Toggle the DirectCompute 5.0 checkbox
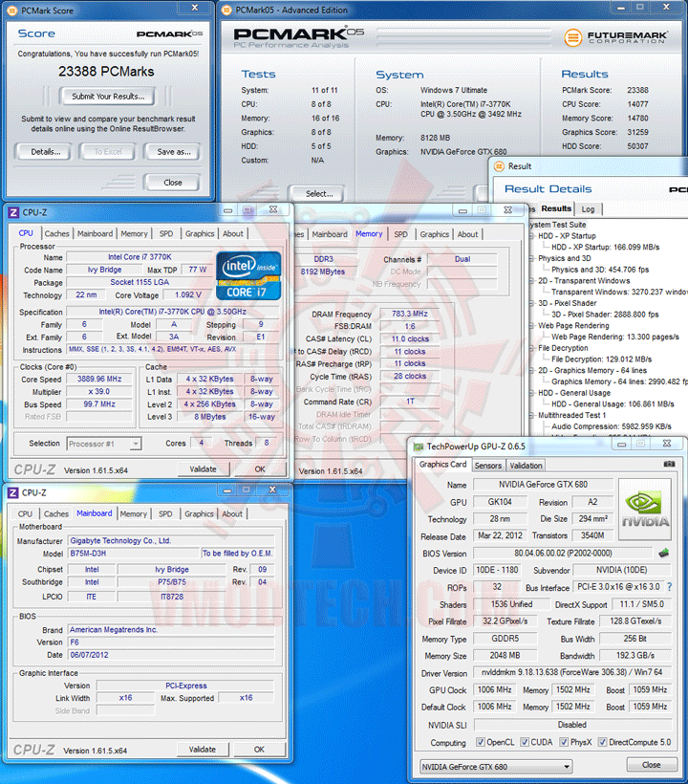 coord(602,742)
